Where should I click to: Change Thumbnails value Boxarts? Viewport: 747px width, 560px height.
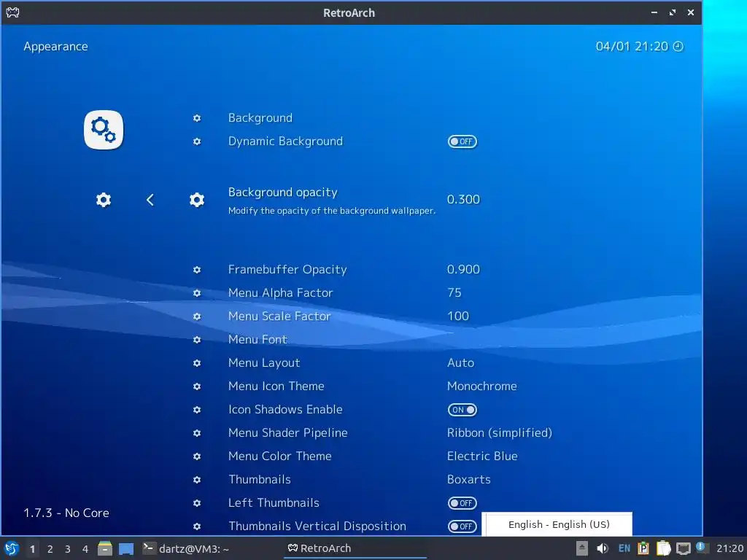[469, 480]
